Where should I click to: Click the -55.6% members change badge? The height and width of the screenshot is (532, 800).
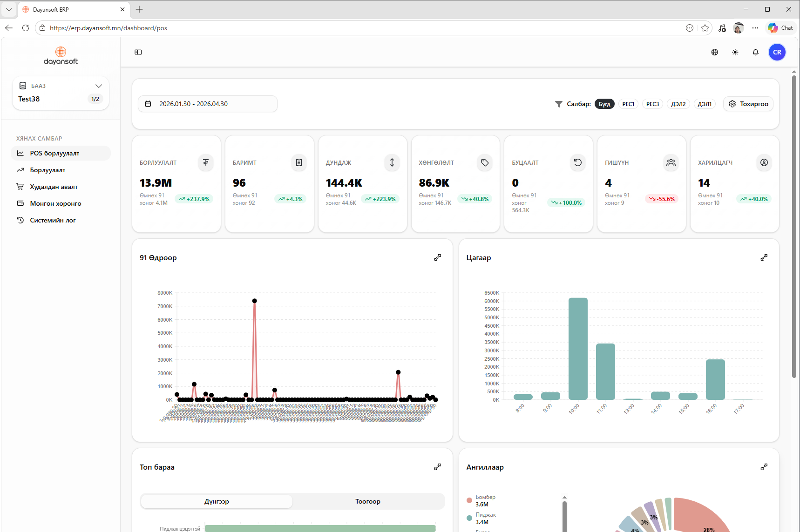662,199
